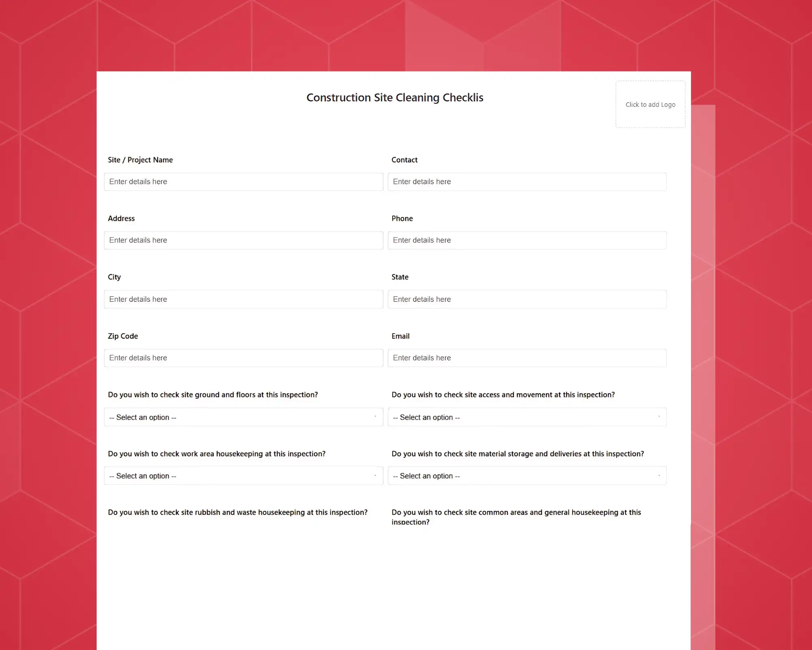The height and width of the screenshot is (650, 812).
Task: Open site access and movement inspection dropdown
Action: (x=528, y=416)
